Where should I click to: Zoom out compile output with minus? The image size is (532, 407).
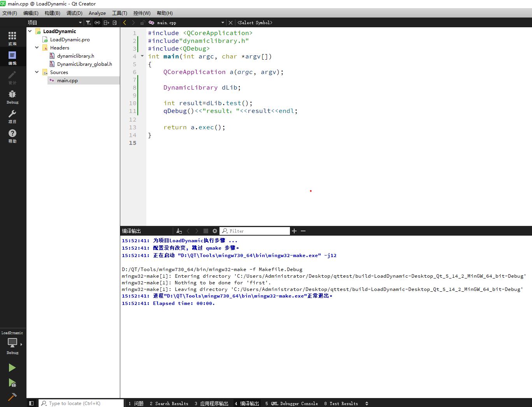(x=303, y=231)
